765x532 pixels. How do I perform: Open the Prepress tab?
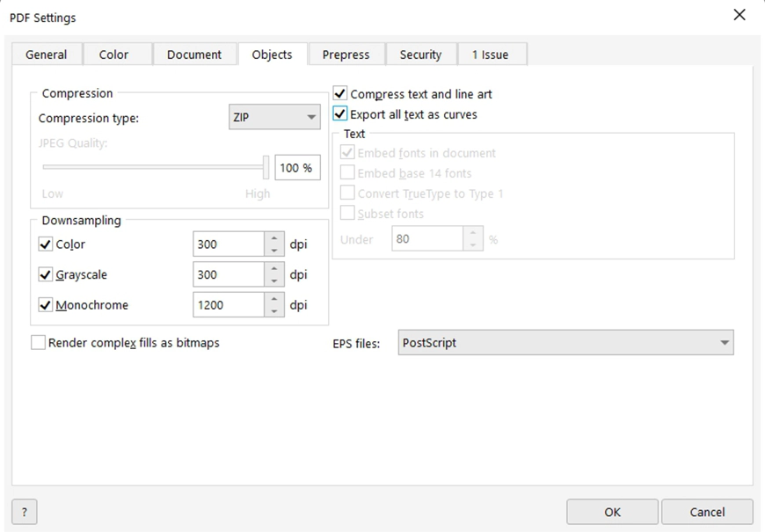click(346, 55)
